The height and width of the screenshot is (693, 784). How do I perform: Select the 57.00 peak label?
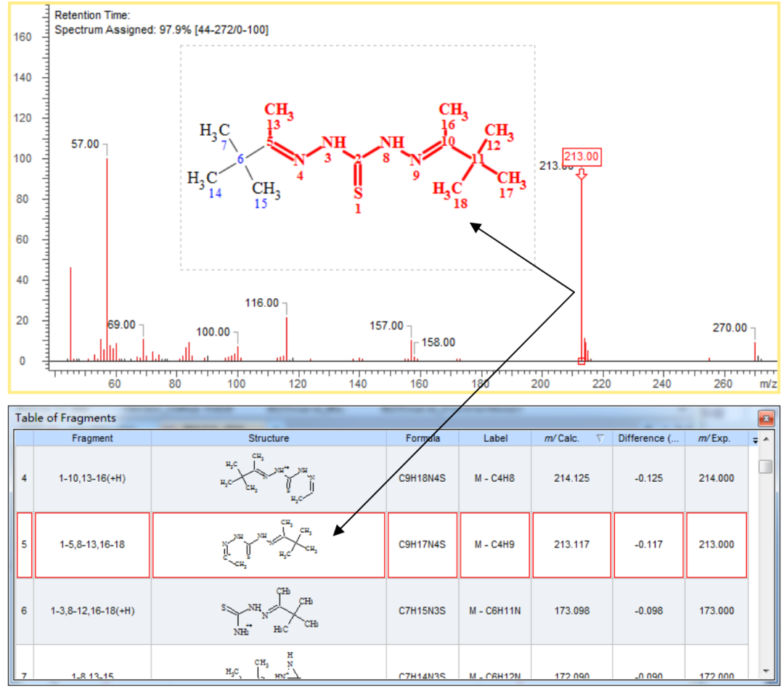[85, 144]
